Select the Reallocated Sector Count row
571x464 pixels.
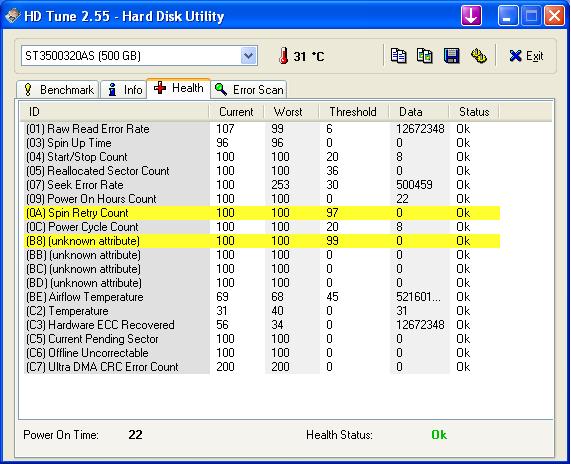tap(262, 171)
